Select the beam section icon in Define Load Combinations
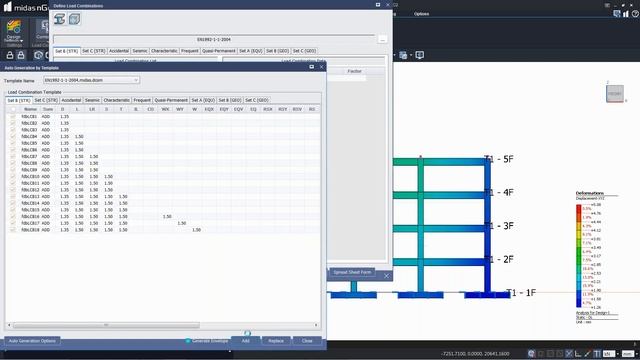 pos(60,19)
